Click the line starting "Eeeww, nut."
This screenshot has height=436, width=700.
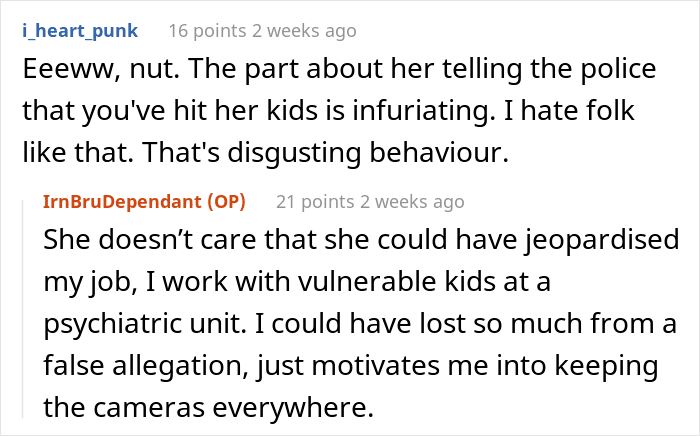339,69
